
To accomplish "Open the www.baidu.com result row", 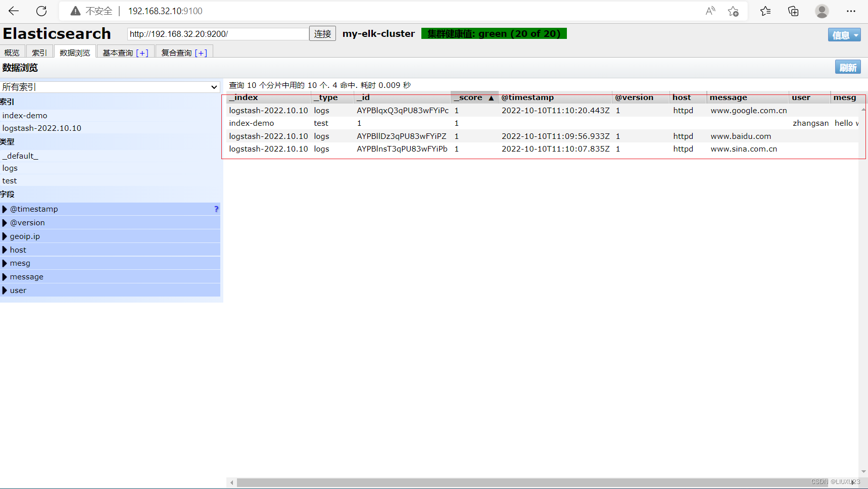I will tap(542, 136).
